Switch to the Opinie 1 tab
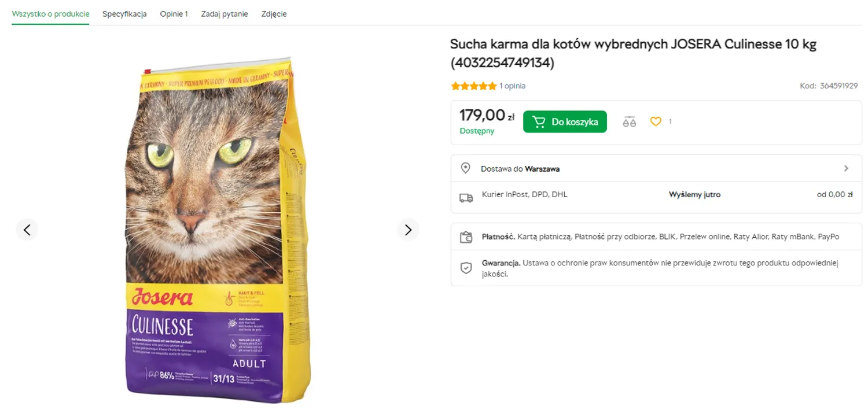The image size is (868, 410). pyautogui.click(x=174, y=14)
